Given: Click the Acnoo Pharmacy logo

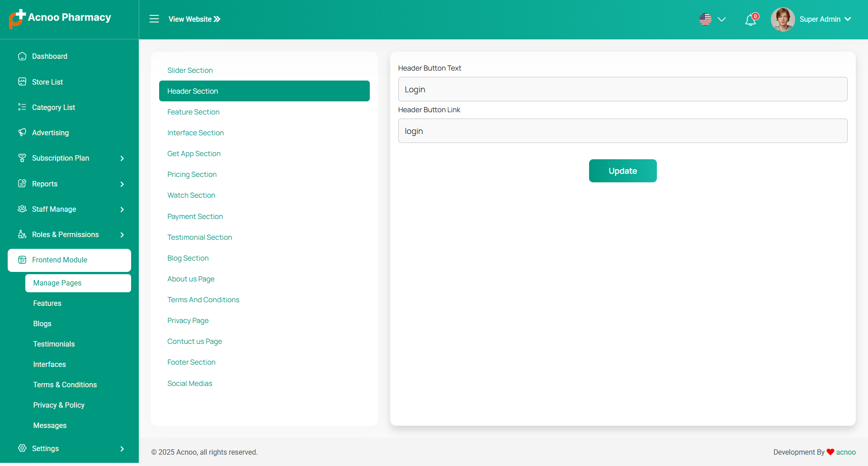Looking at the screenshot, I should [x=60, y=18].
